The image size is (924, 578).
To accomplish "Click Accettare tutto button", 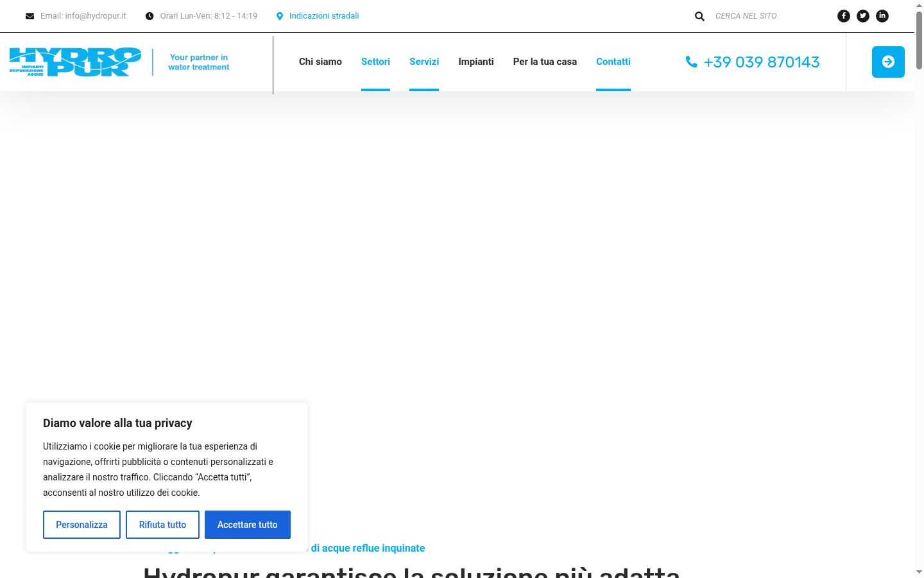I will tap(248, 525).
